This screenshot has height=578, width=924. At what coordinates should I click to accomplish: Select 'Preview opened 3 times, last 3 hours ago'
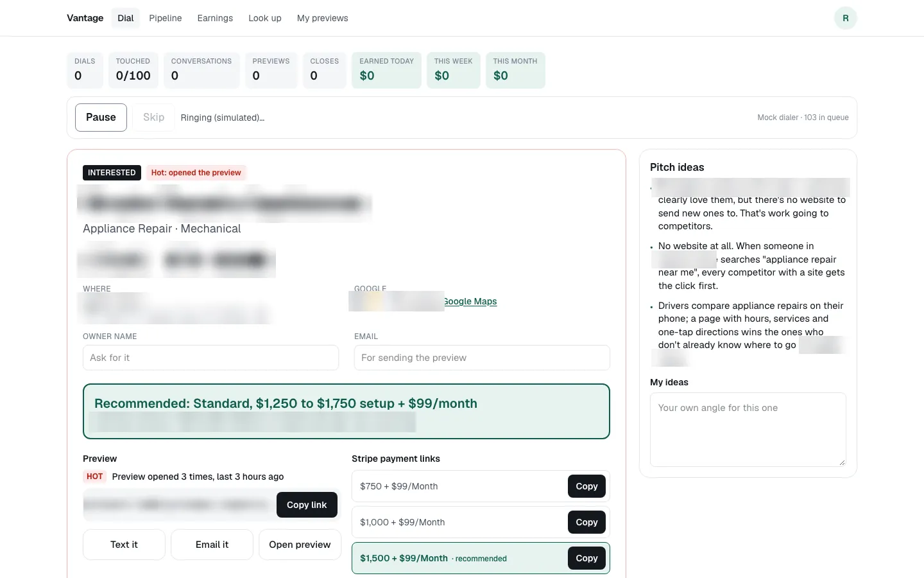[198, 477]
